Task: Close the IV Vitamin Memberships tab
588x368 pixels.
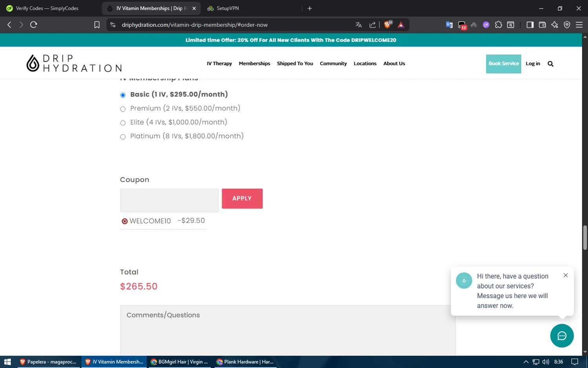Action: coord(194,8)
